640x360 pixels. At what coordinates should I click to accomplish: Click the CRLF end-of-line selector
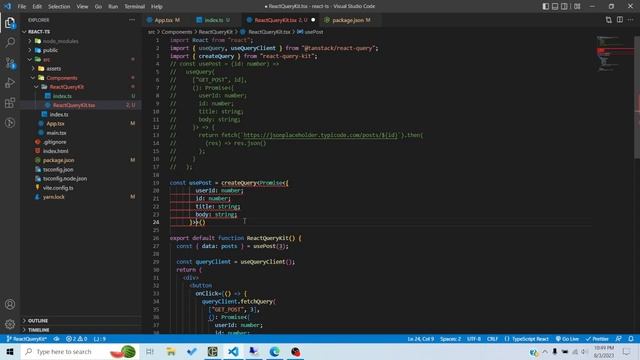coord(492,339)
